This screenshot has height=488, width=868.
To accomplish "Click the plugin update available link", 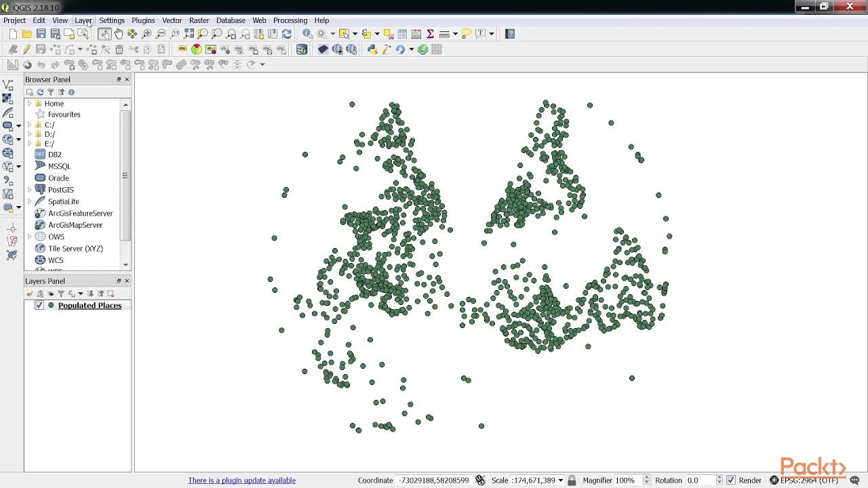I will (241, 481).
